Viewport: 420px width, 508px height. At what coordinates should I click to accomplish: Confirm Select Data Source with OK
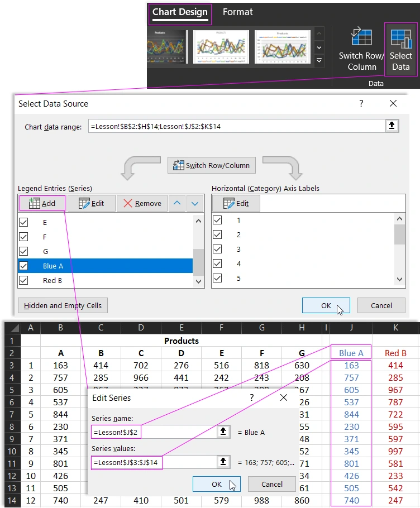pos(326,305)
